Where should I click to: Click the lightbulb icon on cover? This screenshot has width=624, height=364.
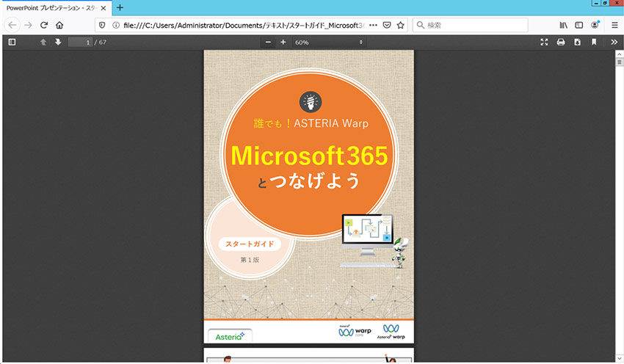(x=311, y=102)
